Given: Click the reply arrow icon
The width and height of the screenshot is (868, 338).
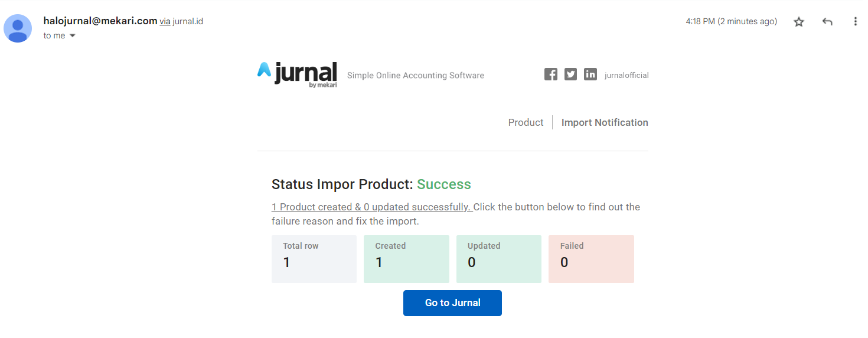Looking at the screenshot, I should click(827, 22).
